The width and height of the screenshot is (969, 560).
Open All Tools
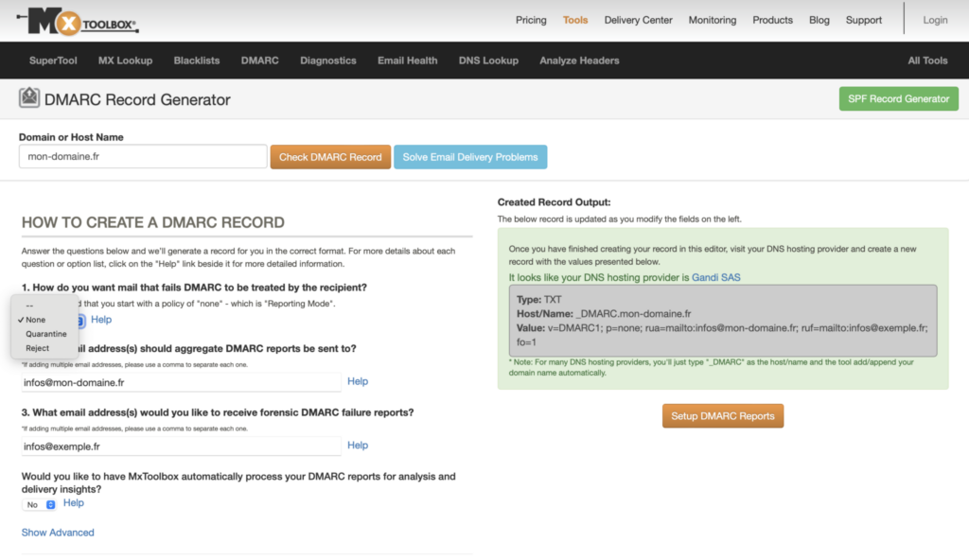tap(927, 61)
